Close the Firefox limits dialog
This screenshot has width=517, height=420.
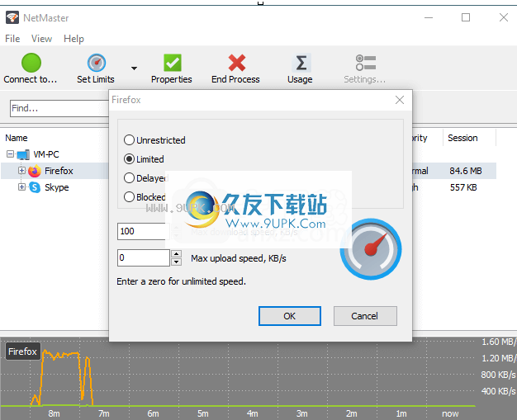[400, 100]
